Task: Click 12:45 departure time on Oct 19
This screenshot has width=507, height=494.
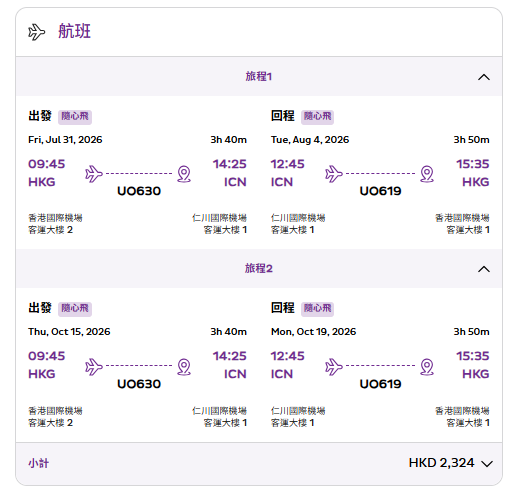Action: pyautogui.click(x=288, y=356)
